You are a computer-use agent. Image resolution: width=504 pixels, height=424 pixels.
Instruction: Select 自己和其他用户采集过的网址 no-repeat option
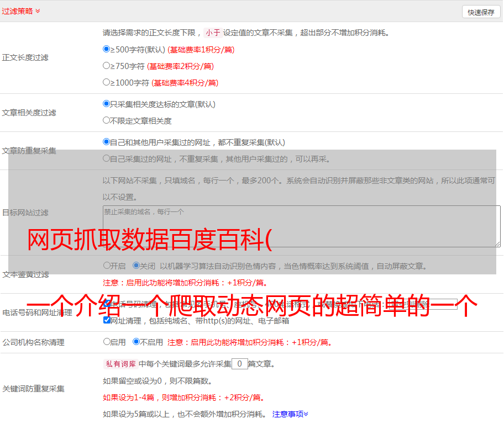tap(106, 142)
